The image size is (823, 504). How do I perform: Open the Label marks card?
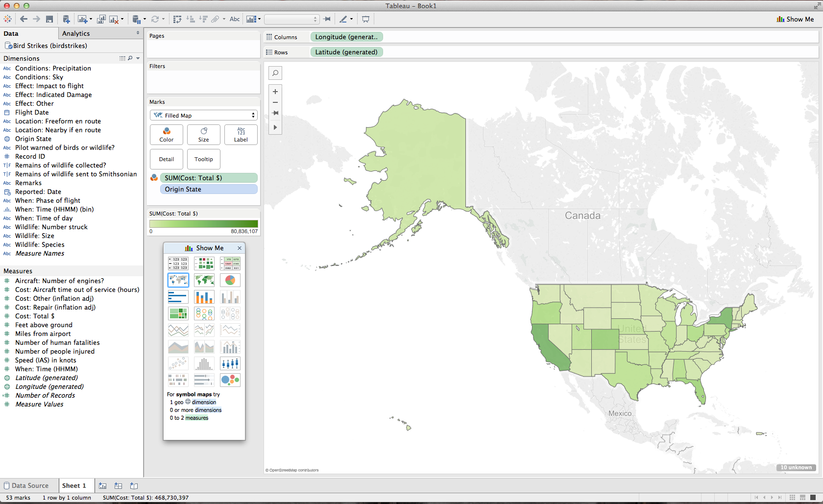241,135
